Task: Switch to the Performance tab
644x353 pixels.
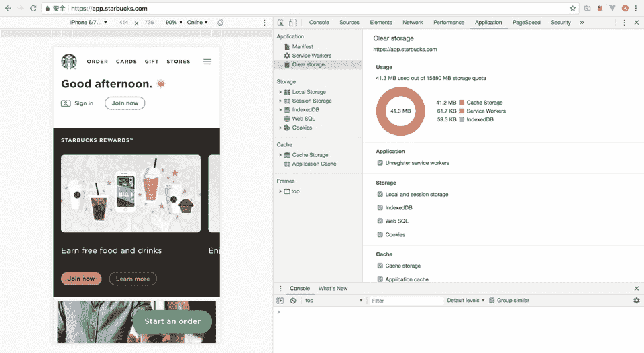Action: pos(449,23)
